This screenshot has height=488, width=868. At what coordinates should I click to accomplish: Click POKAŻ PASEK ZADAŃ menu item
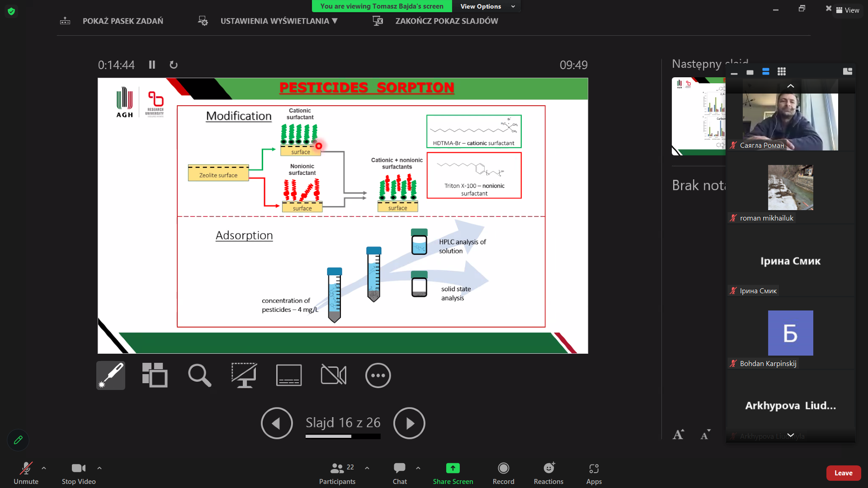tap(123, 21)
